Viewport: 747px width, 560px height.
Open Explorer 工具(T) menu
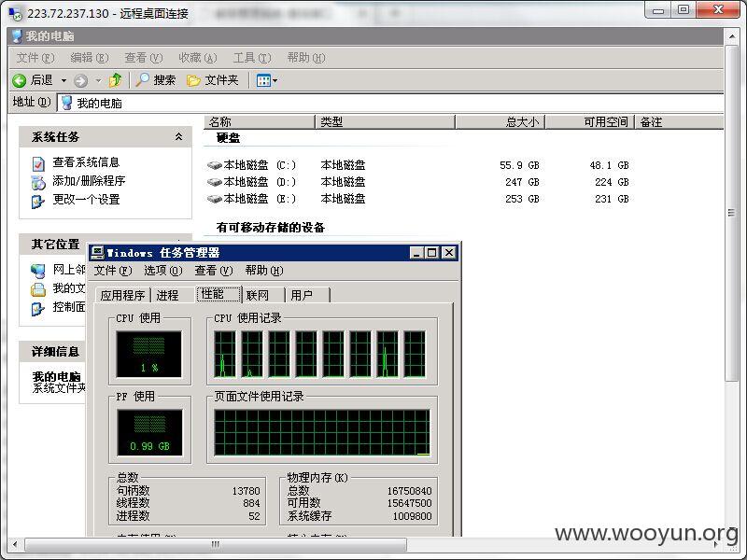click(252, 58)
